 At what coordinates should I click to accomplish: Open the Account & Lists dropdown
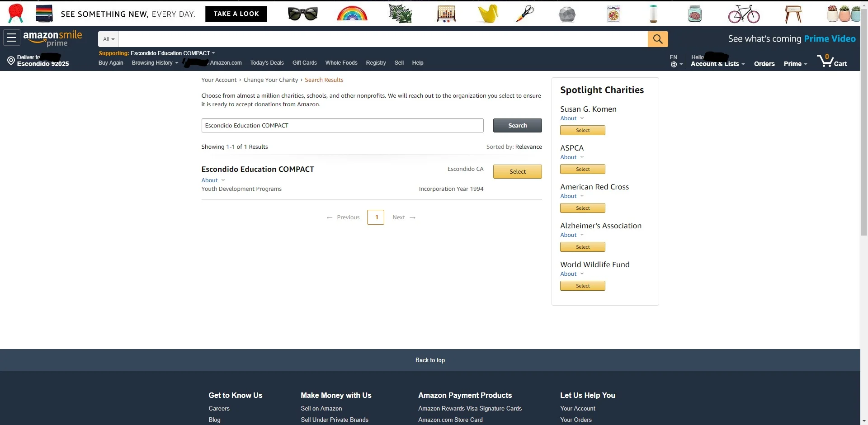717,64
